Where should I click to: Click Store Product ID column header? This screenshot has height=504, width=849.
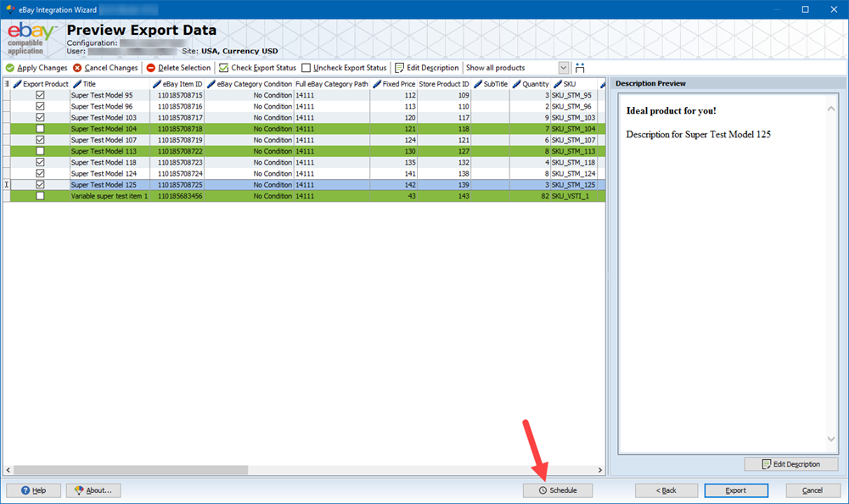point(444,84)
